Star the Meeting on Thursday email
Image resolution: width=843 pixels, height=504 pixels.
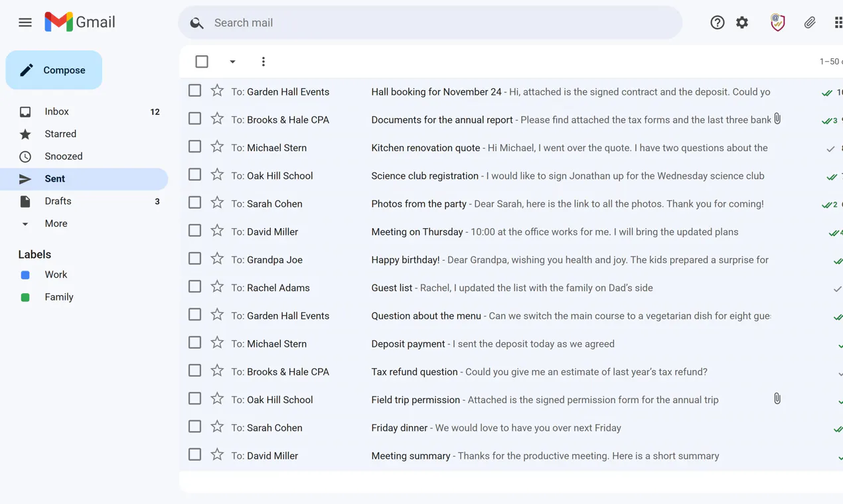tap(217, 231)
